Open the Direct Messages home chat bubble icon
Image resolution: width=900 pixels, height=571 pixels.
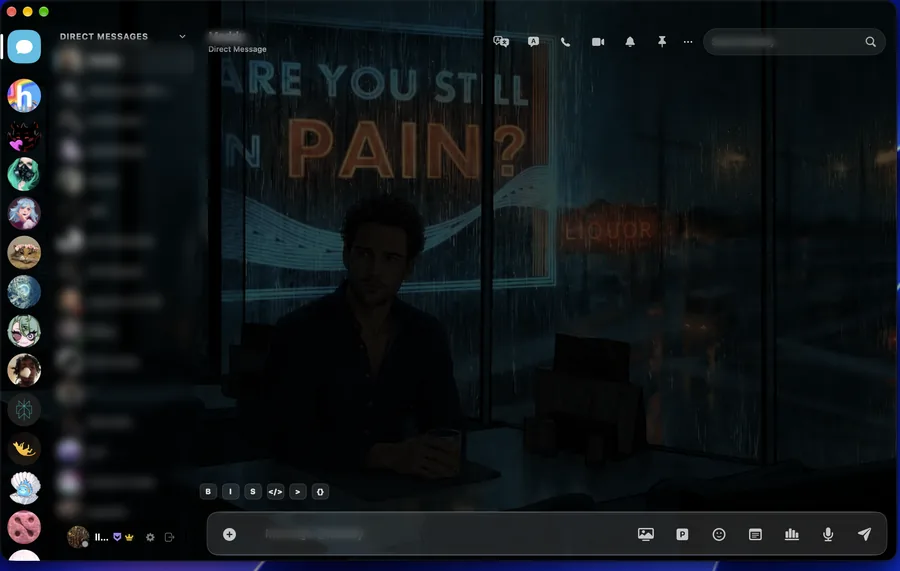click(x=24, y=46)
